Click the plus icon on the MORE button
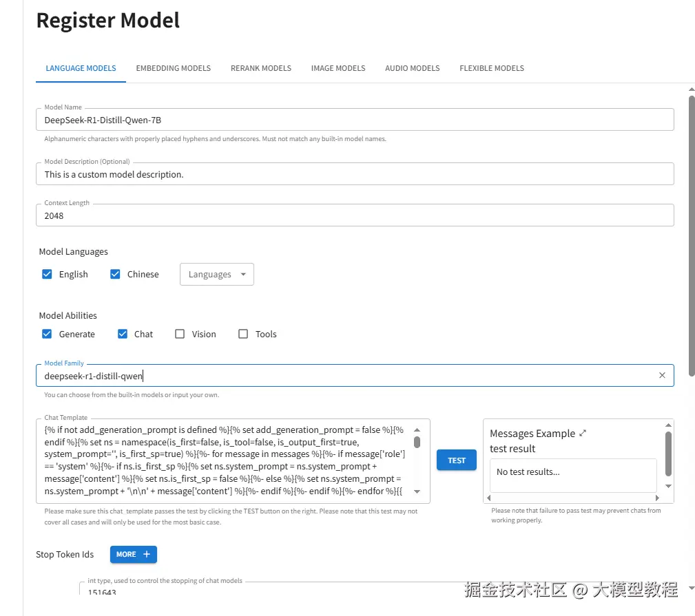695x616 pixels. (x=147, y=554)
